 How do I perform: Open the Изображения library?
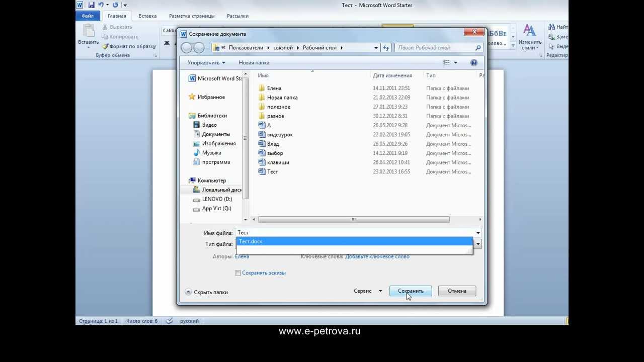click(215, 143)
